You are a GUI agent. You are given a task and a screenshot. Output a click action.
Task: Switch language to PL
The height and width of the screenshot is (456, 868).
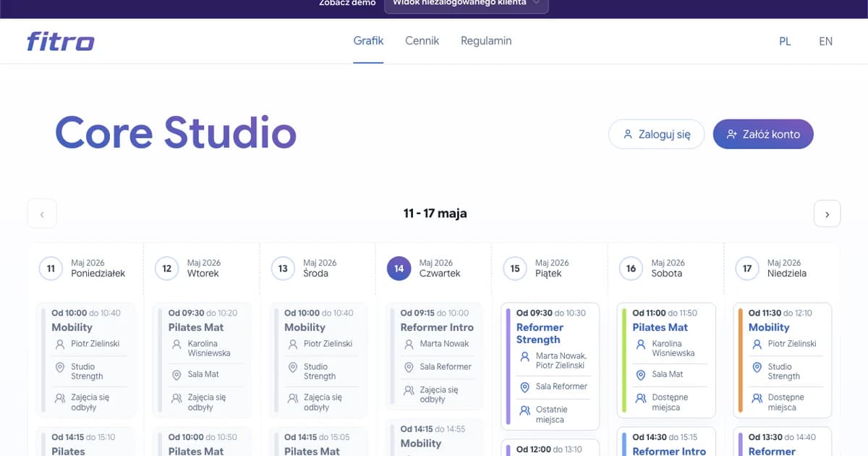click(785, 41)
